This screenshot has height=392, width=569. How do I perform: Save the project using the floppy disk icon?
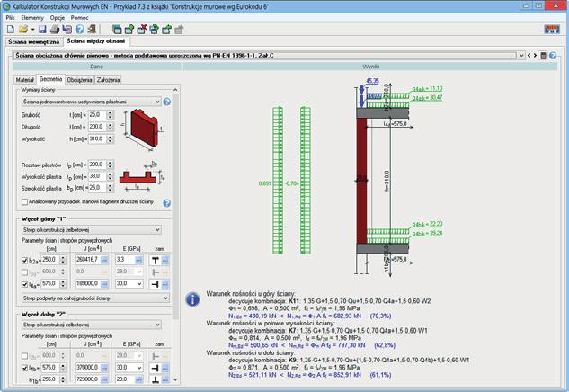pos(42,30)
